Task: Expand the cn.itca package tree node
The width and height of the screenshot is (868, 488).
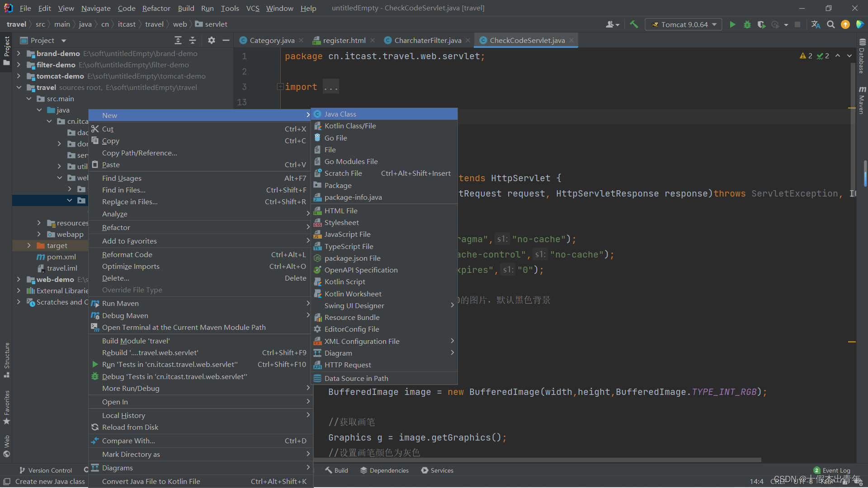Action: pos(49,122)
